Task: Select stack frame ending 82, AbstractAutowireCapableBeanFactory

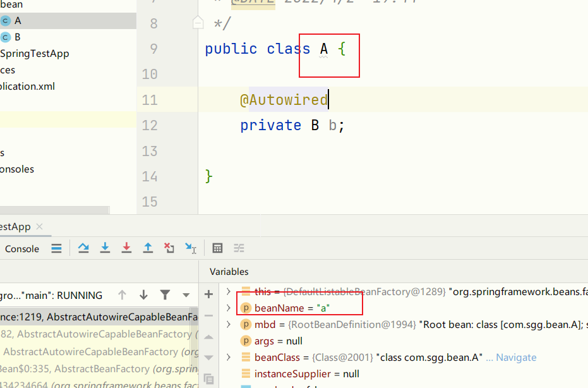Action: (99, 334)
